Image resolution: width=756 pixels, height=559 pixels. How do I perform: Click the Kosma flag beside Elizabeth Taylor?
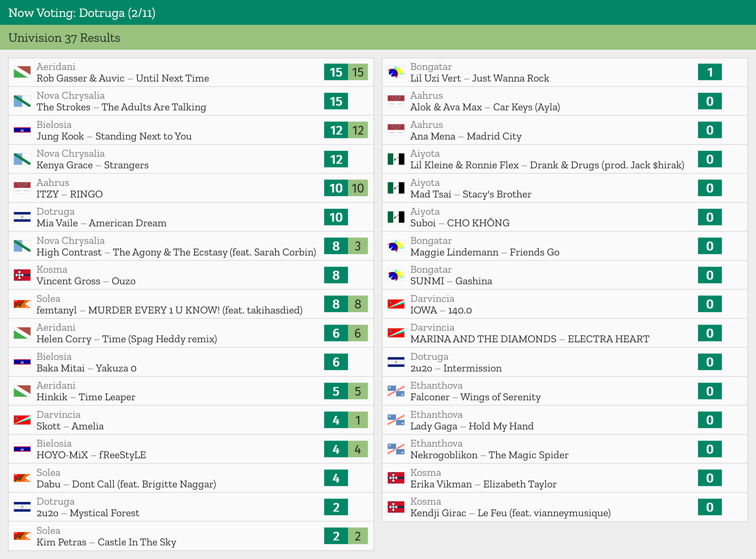[396, 478]
